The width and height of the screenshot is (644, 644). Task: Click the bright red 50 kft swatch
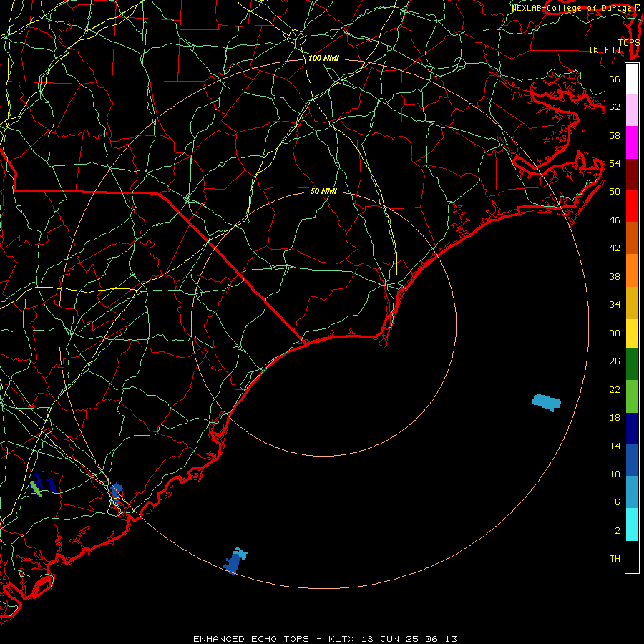[x=632, y=206]
